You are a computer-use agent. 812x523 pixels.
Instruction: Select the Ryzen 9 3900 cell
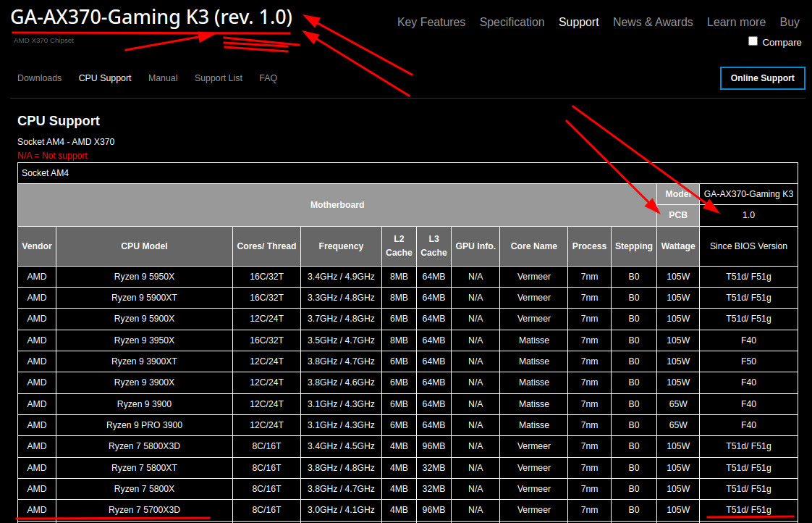pyautogui.click(x=144, y=404)
